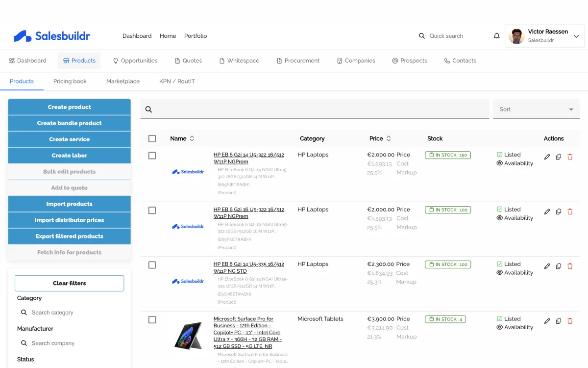Open the Sort dropdown
Image resolution: width=588 pixels, height=368 pixels.
click(536, 109)
